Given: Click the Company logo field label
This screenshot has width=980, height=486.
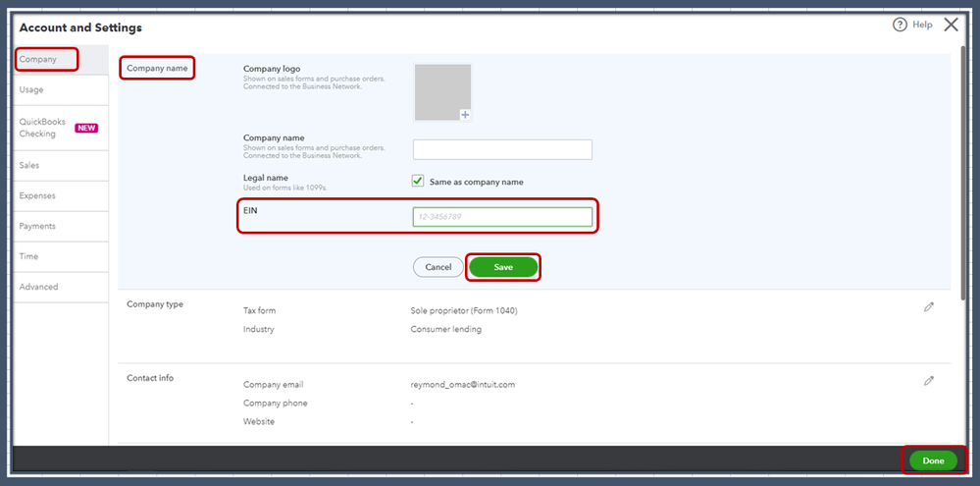Looking at the screenshot, I should (x=272, y=69).
